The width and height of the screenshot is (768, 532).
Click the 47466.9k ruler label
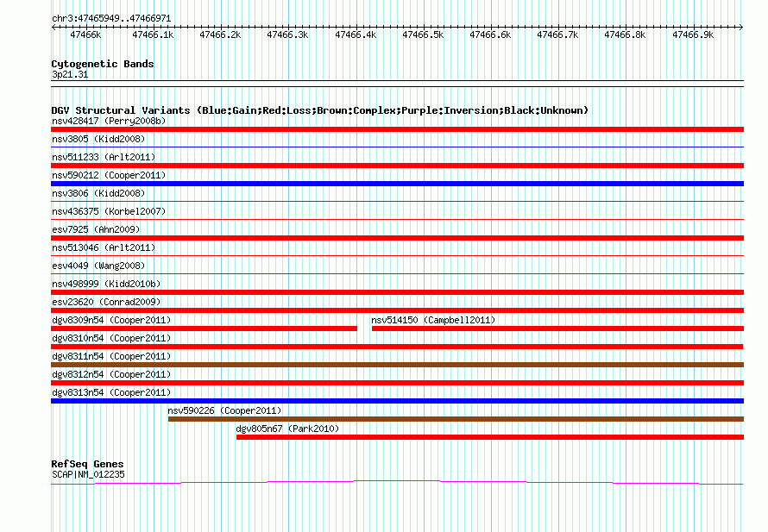pos(693,34)
